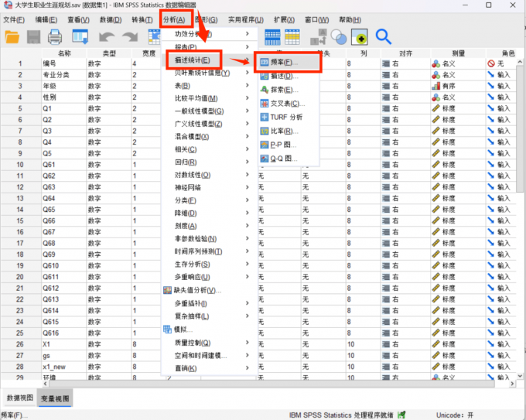Click the variable name cell gs
Screen dimensions: 526x420
pos(63,356)
